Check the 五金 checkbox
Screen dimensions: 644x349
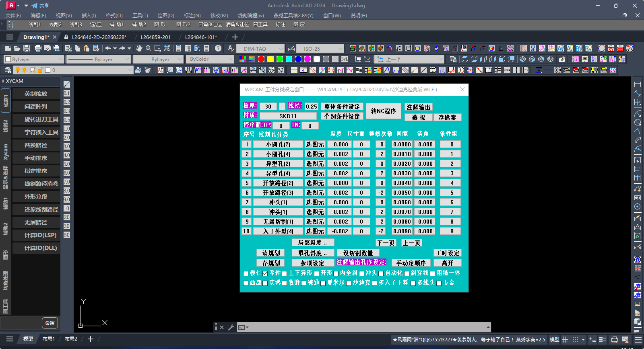pos(439,283)
